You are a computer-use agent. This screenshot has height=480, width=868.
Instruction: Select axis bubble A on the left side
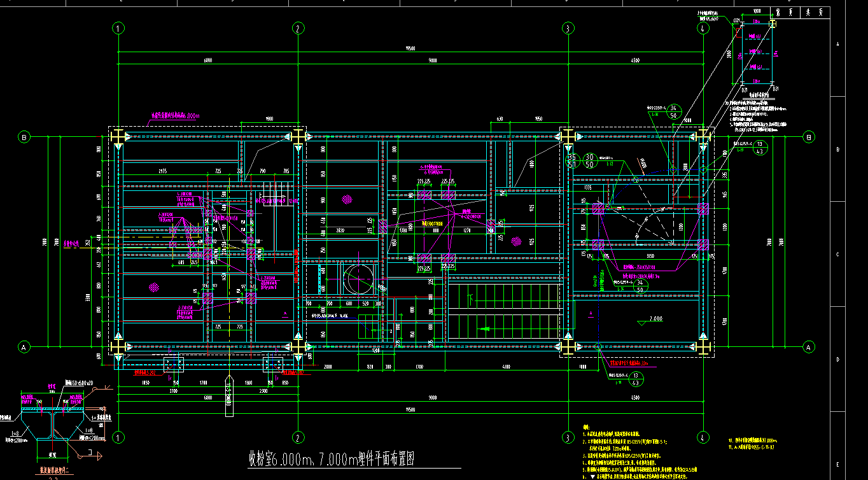pos(24,347)
